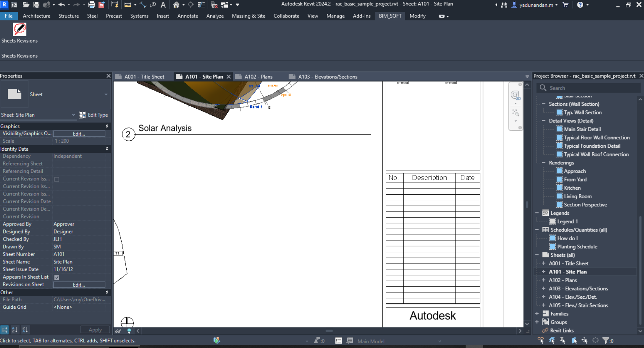Toggle Select Elements by Face
Image resolution: width=644 pixels, height=348 pixels.
click(x=574, y=341)
